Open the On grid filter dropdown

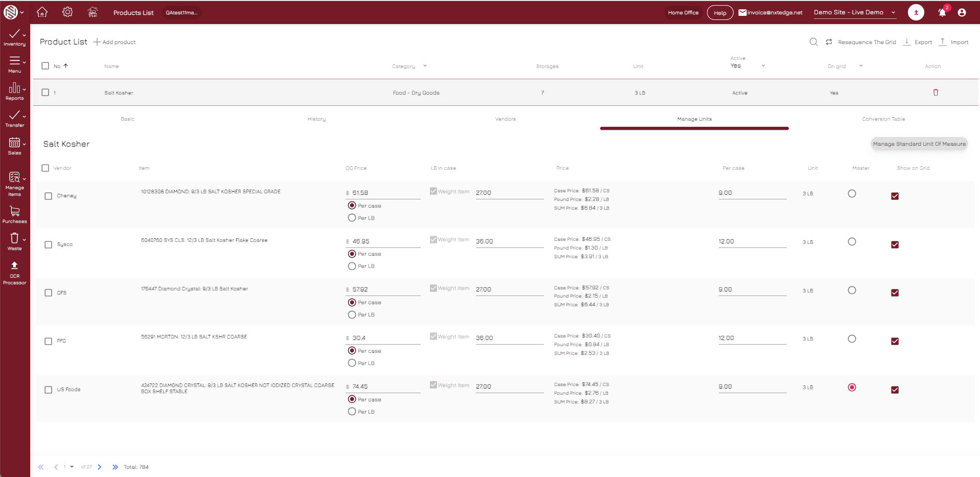click(861, 65)
